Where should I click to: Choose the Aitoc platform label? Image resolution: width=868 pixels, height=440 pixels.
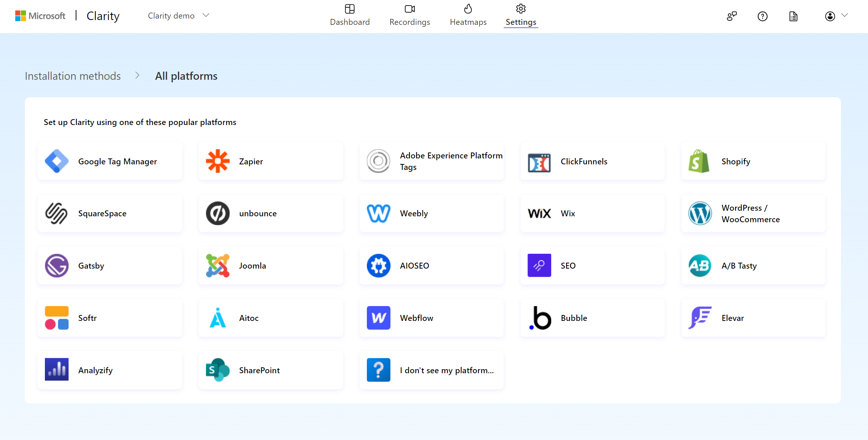249,318
